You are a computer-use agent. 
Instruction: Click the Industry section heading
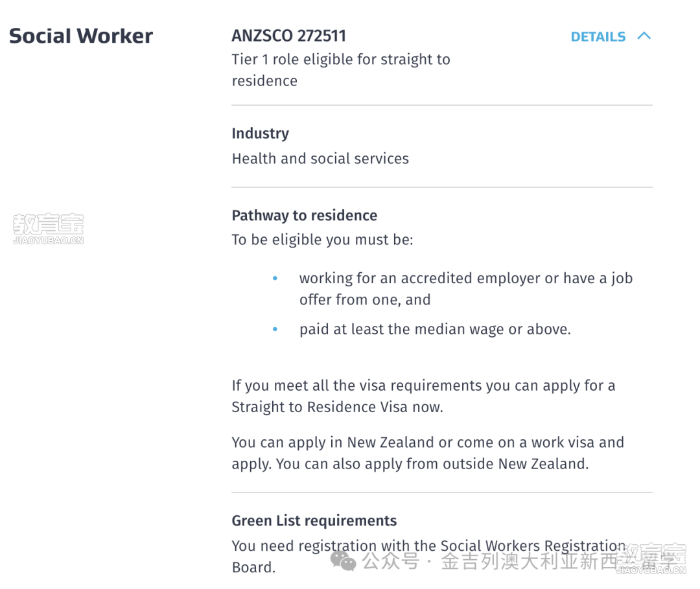[x=261, y=133]
